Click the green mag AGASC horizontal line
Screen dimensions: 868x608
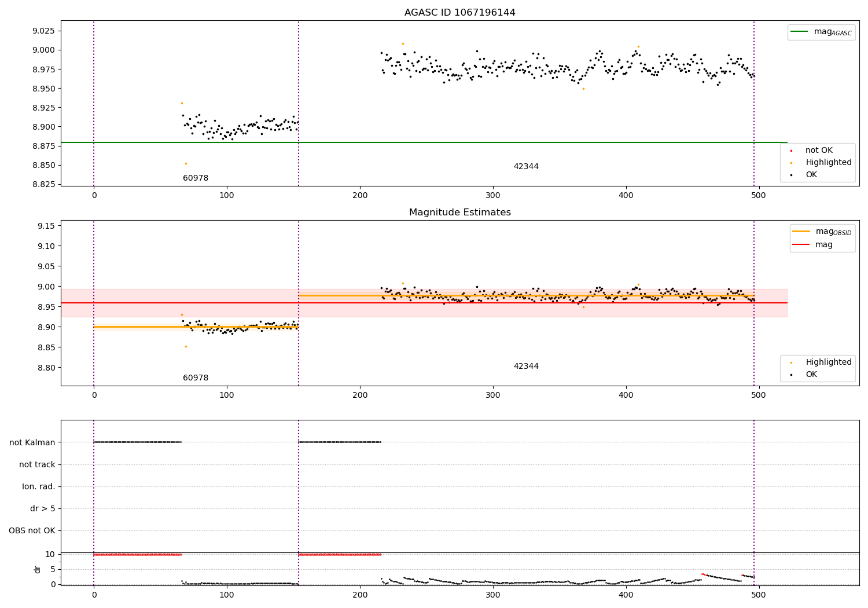pyautogui.click(x=424, y=142)
